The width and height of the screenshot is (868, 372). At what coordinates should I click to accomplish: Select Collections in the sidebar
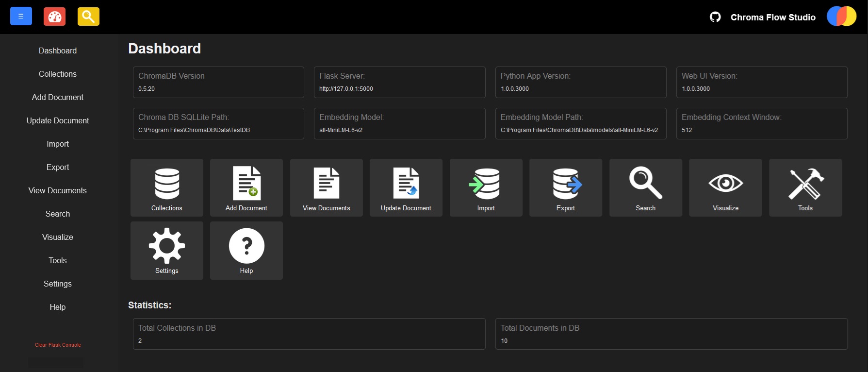[x=58, y=74]
